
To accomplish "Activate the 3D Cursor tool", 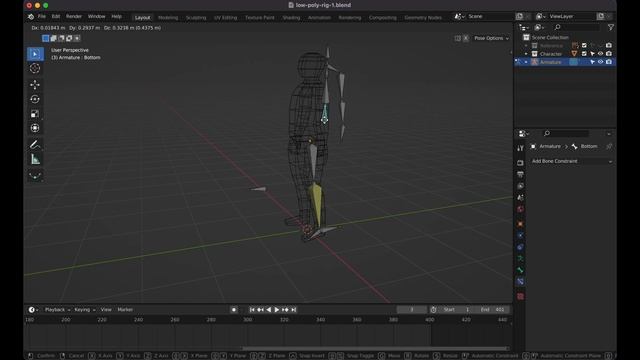I will (35, 68).
